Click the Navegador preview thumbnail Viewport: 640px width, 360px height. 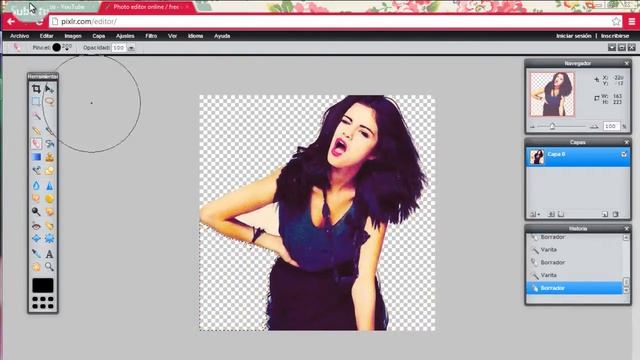(552, 94)
